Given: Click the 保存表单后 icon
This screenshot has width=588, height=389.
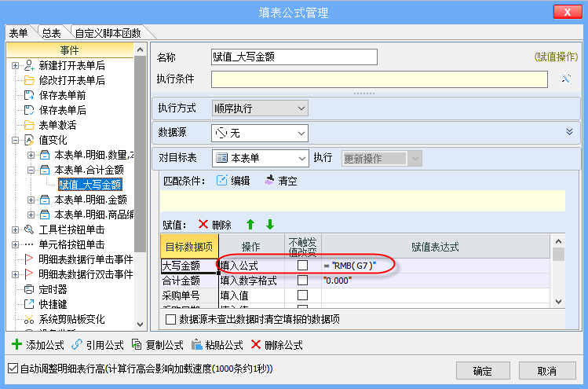Looking at the screenshot, I should tap(29, 110).
